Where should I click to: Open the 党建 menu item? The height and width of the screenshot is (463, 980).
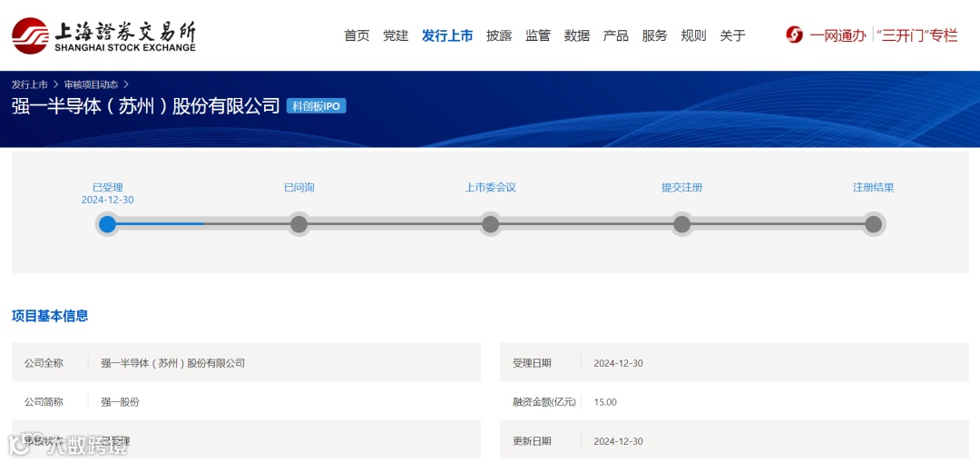tap(396, 35)
